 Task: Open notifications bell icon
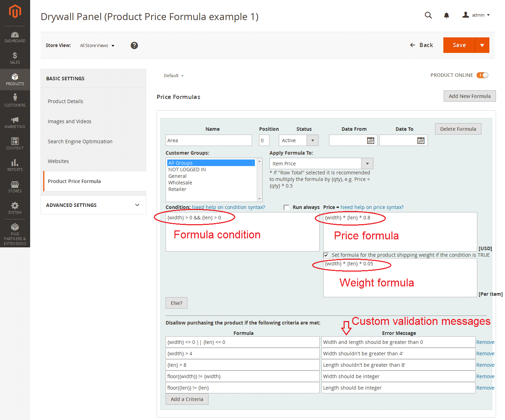[x=446, y=15]
